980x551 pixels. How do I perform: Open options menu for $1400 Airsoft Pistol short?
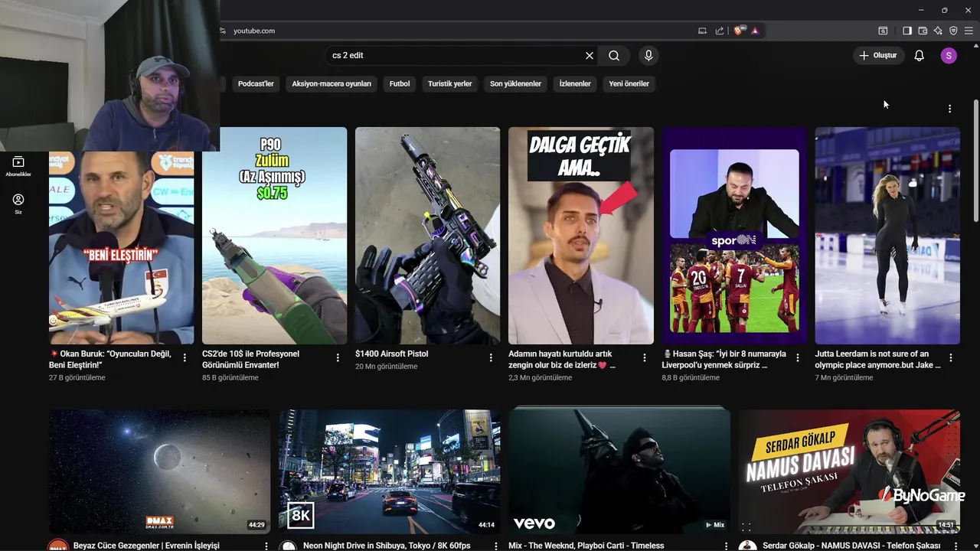pyautogui.click(x=491, y=357)
